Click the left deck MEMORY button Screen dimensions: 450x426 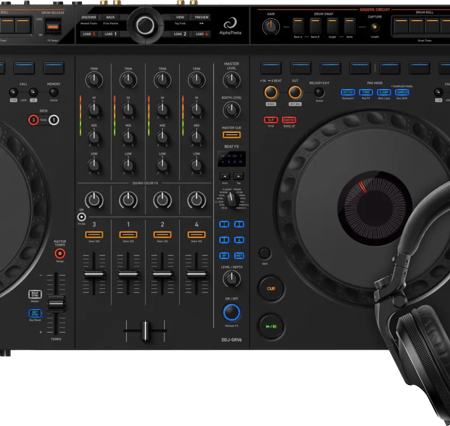[x=54, y=92]
